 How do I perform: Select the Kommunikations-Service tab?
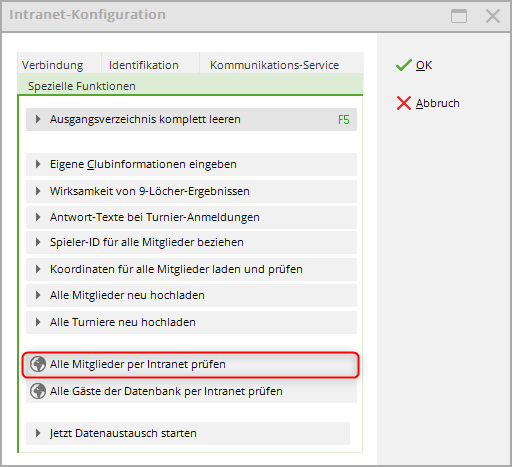tap(274, 65)
